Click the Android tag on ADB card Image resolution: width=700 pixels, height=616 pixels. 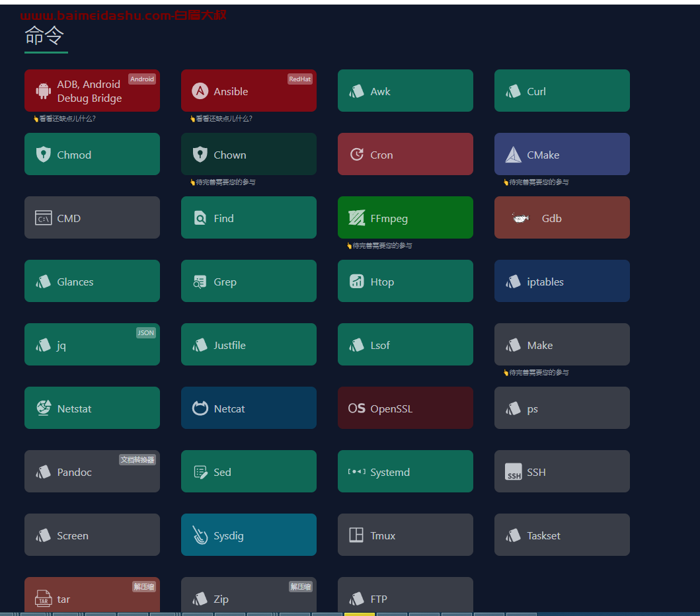click(x=142, y=79)
